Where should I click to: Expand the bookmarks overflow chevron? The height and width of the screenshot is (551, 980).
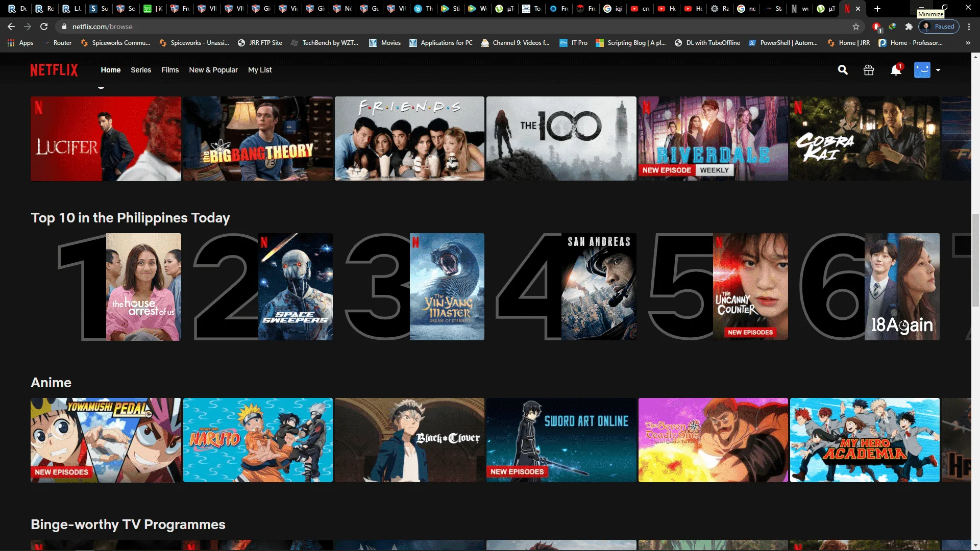pyautogui.click(x=968, y=43)
